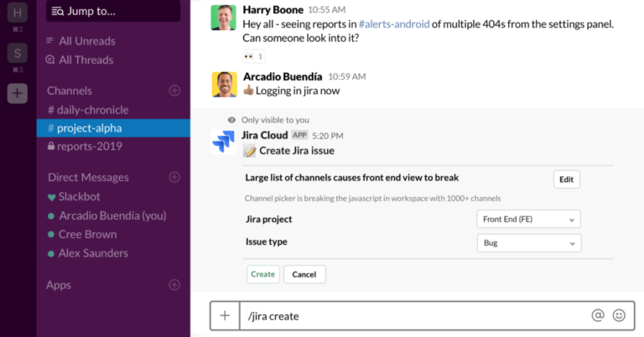
Task: Click the Direct Messages header
Action: [x=88, y=178]
